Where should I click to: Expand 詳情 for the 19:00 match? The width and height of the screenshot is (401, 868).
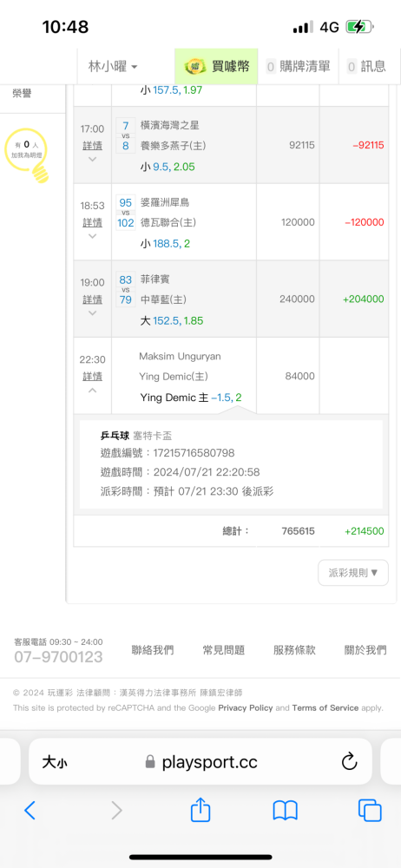pyautogui.click(x=92, y=299)
